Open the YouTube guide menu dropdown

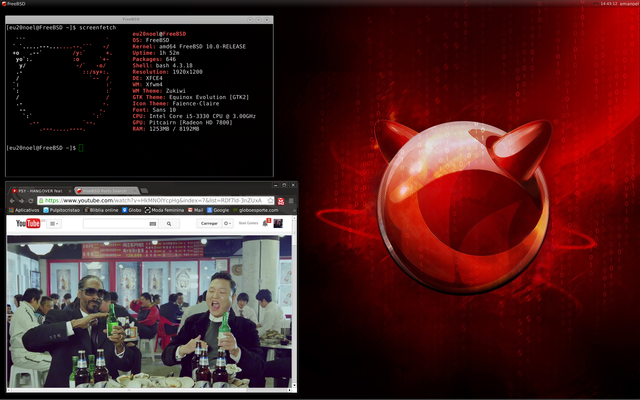tap(54, 224)
